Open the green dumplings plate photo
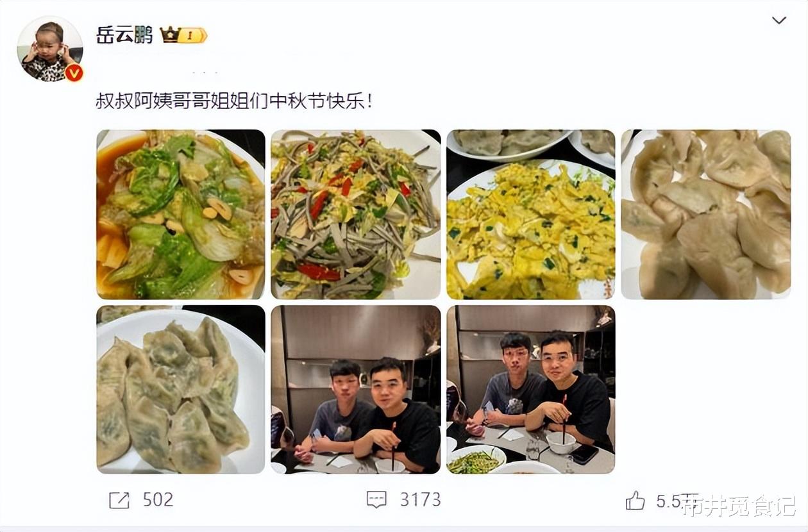 click(x=181, y=390)
